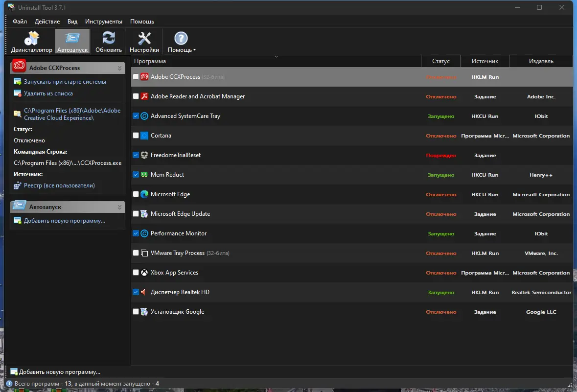Viewport: 577px width, 392px height.
Task: Disable the Mem Reduct checkbox
Action: point(136,175)
